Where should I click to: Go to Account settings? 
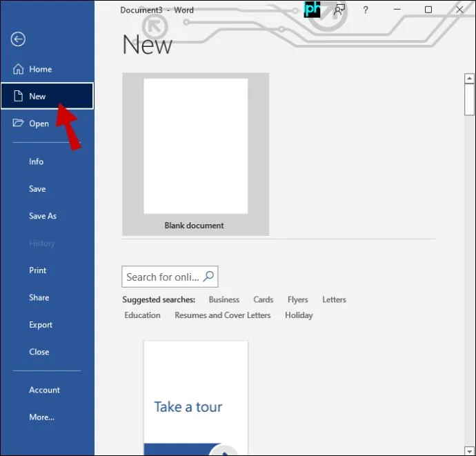(44, 390)
